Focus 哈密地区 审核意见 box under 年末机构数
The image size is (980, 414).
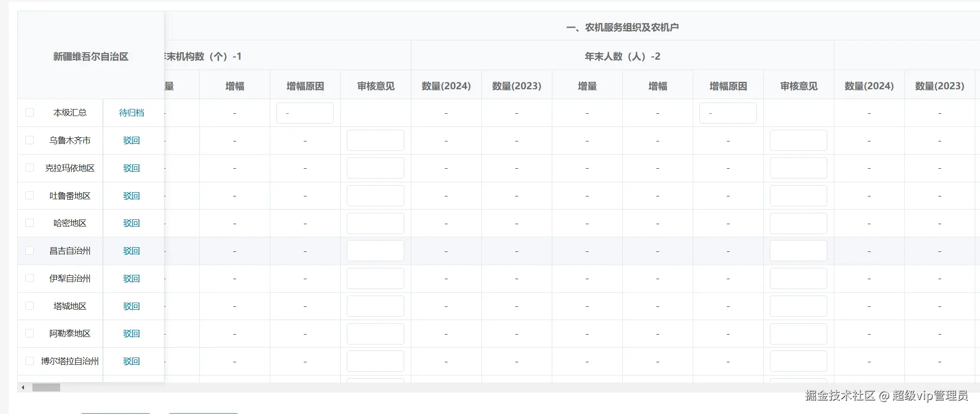click(x=376, y=224)
